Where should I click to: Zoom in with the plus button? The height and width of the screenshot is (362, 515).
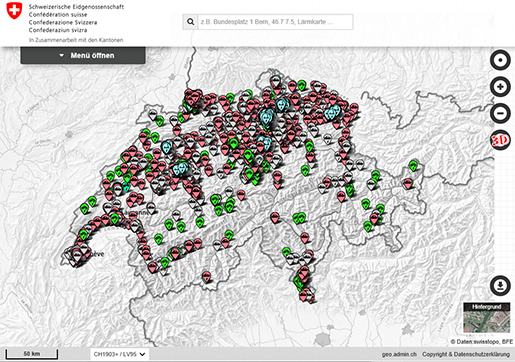[x=500, y=87]
